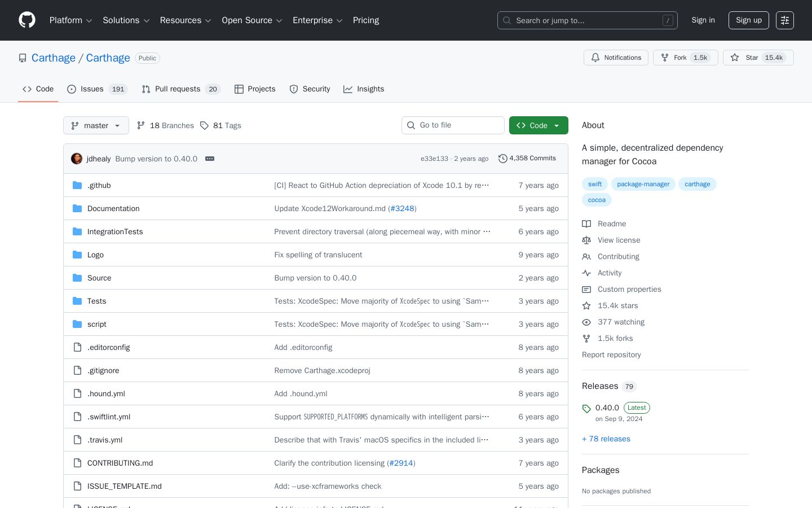Open pull request #3248 link
This screenshot has height=508, width=812.
point(402,208)
